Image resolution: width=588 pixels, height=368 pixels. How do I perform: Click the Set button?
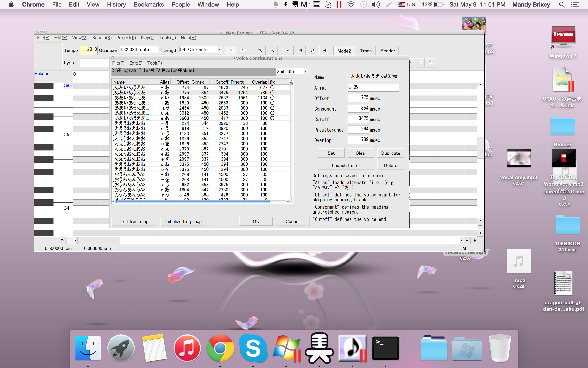coord(331,153)
